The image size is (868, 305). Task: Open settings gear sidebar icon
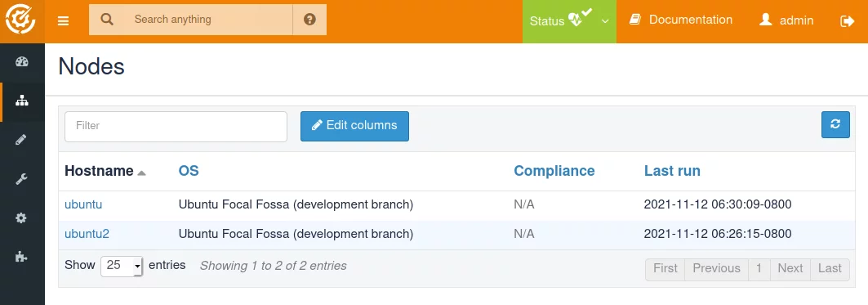coord(21,218)
